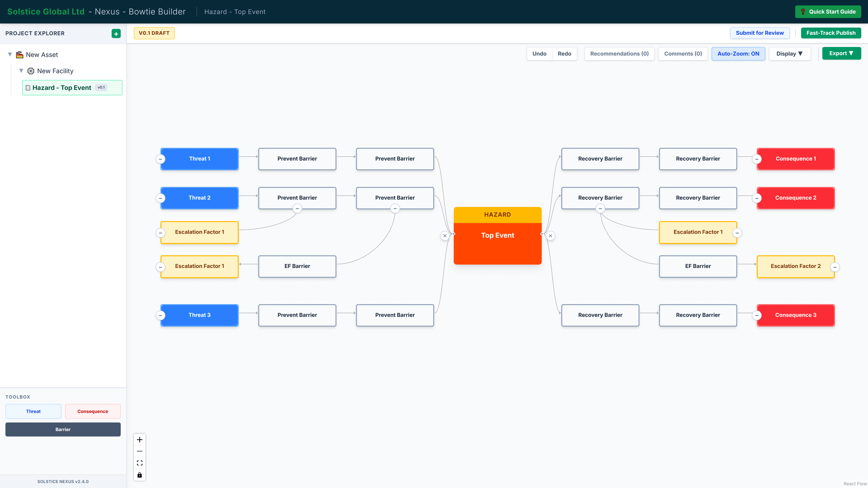Select the red Consequence toolbox swatch
The image size is (868, 488).
pos(93,411)
